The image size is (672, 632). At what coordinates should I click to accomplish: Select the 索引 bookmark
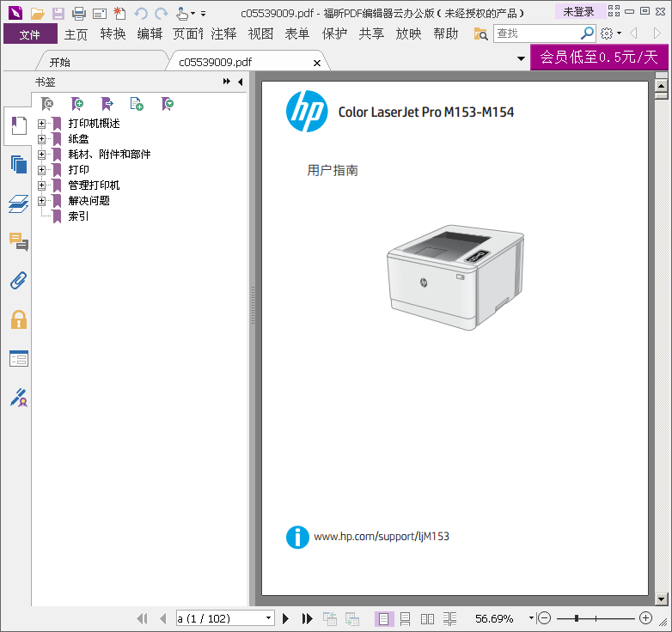point(78,216)
